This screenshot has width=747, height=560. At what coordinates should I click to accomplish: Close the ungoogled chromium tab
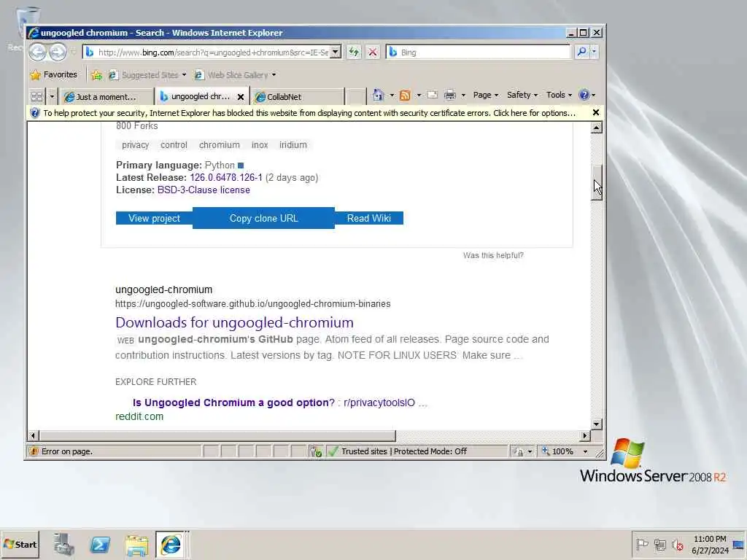click(x=241, y=97)
